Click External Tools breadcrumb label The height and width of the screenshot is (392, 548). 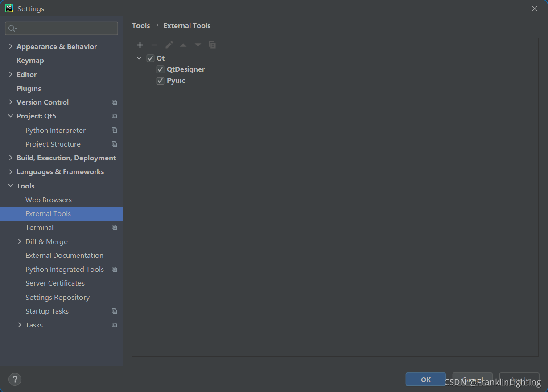pos(187,26)
